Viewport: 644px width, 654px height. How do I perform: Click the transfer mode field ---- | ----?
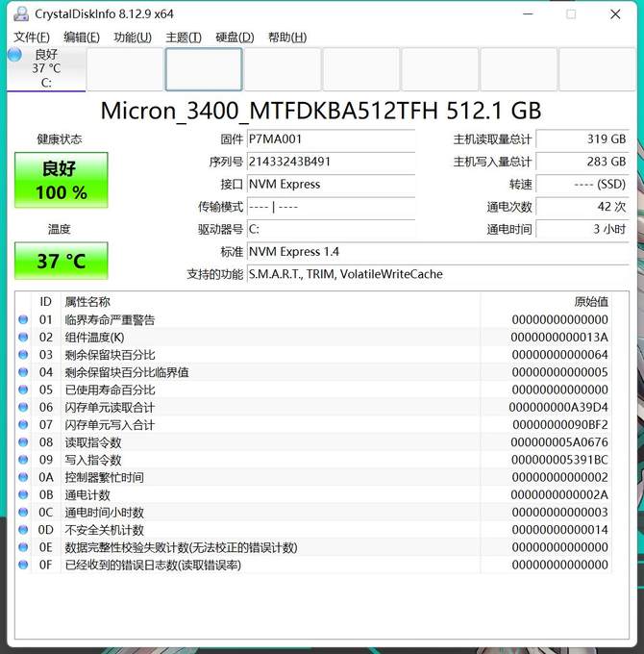click(331, 207)
